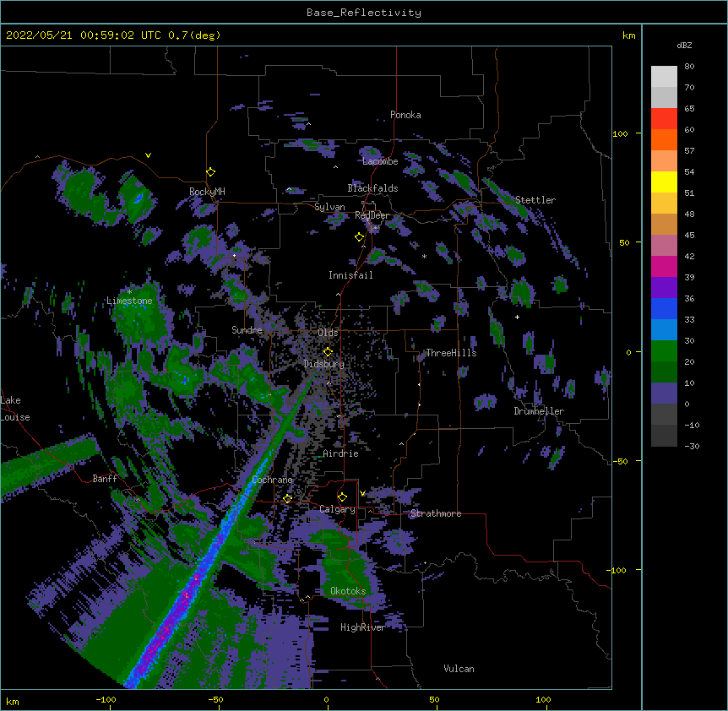This screenshot has height=711, width=728.
Task: Select the Okotoks city label
Action: tap(348, 591)
